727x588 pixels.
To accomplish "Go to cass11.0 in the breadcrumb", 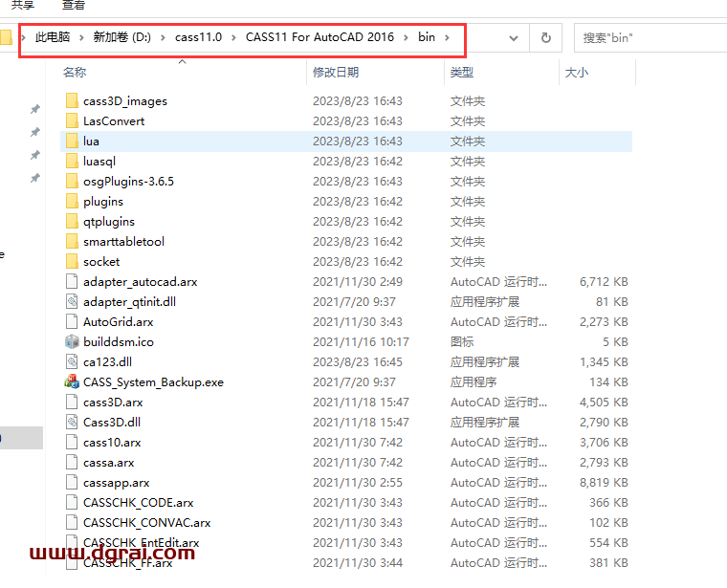I will coord(198,37).
